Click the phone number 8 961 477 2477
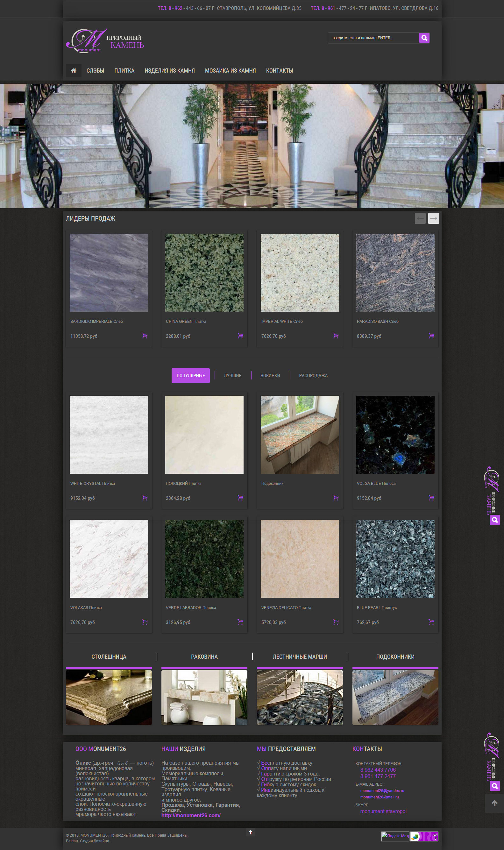The height and width of the screenshot is (850, 504). coord(378,776)
